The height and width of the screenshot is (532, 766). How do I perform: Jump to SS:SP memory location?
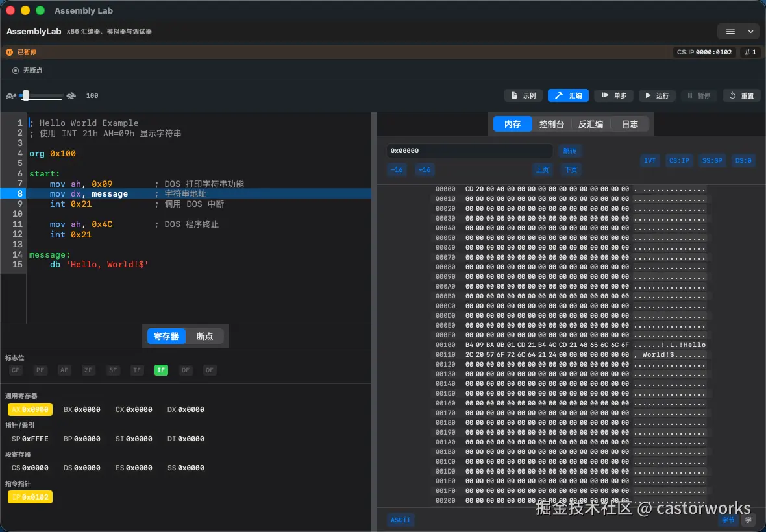712,161
